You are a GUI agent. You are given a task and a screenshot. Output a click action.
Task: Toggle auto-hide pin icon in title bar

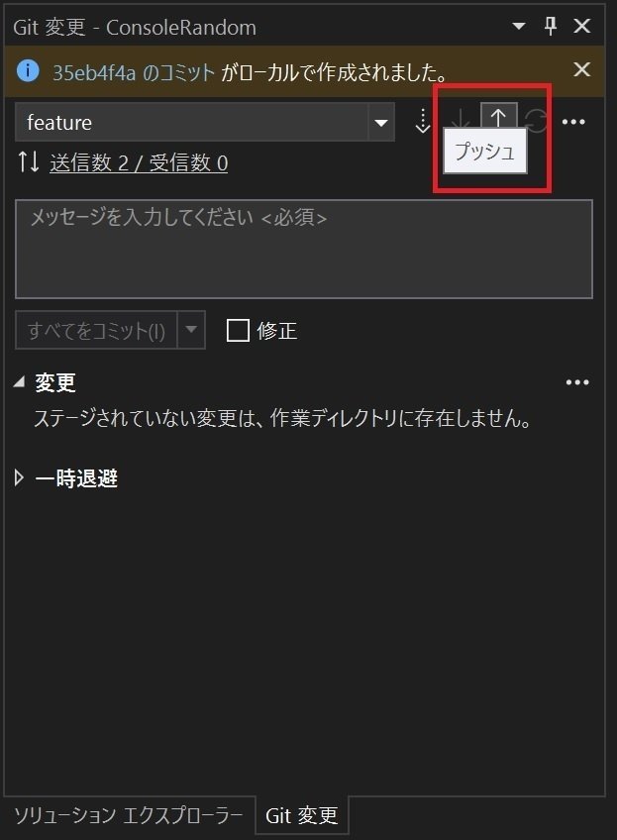click(550, 26)
